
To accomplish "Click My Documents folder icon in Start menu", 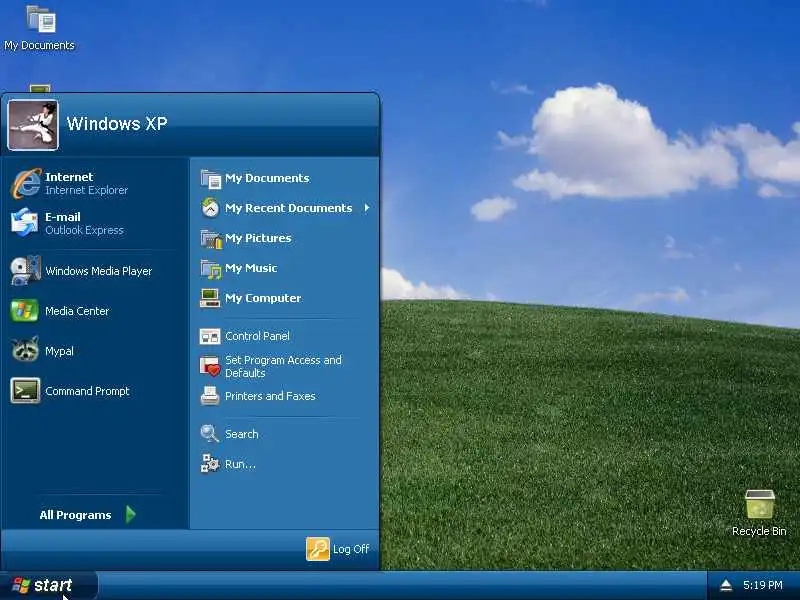I will coord(210,179).
